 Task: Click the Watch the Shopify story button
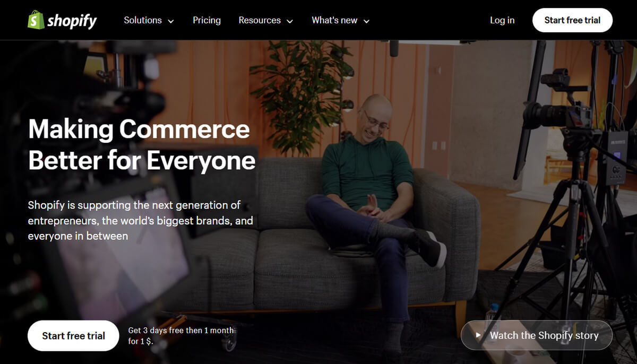coord(537,335)
